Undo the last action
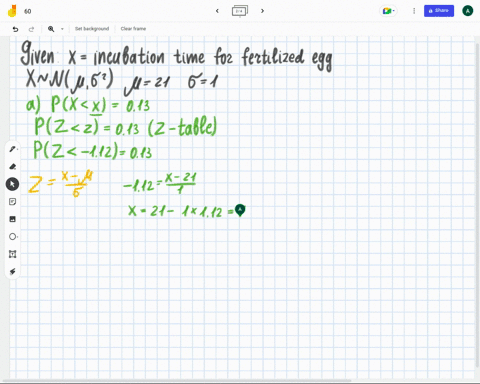The height and width of the screenshot is (384, 480). [x=15, y=29]
